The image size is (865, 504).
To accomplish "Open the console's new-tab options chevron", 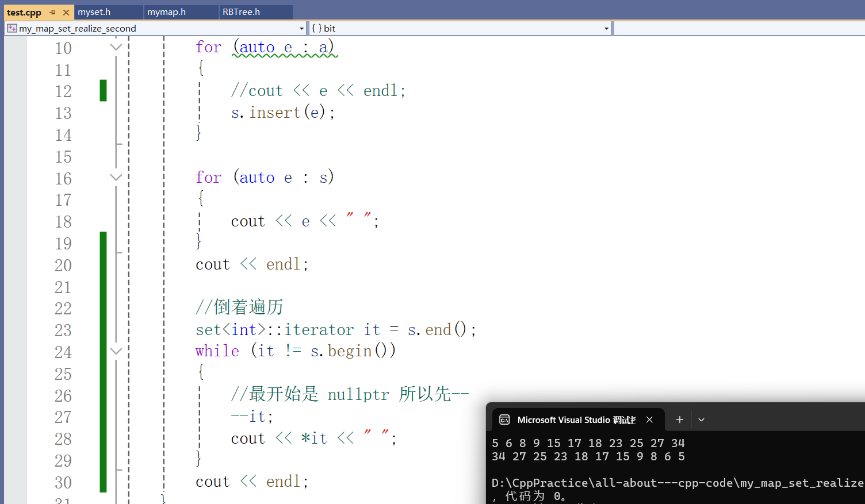I will tap(701, 420).
